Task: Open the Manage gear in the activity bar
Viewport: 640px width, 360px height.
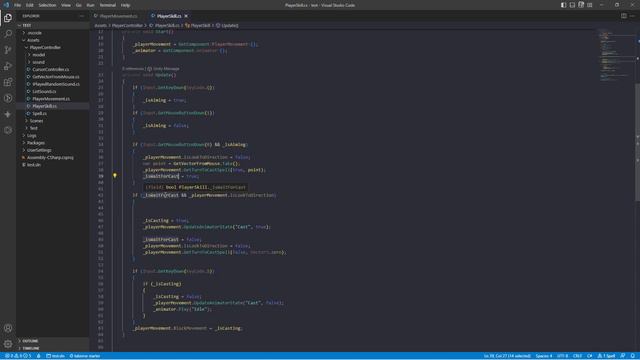Action: point(8,344)
